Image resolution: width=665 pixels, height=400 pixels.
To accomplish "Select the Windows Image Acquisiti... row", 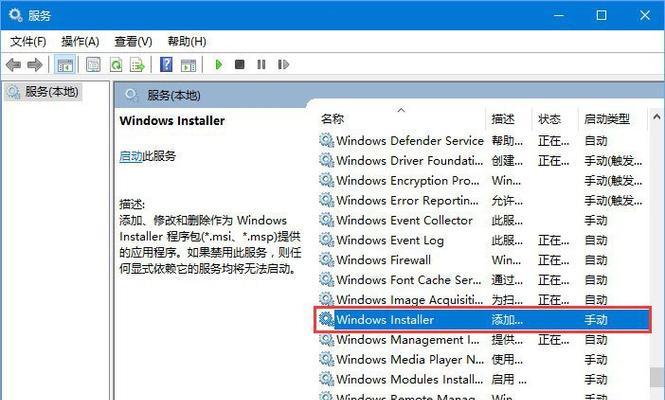I will pos(483,300).
